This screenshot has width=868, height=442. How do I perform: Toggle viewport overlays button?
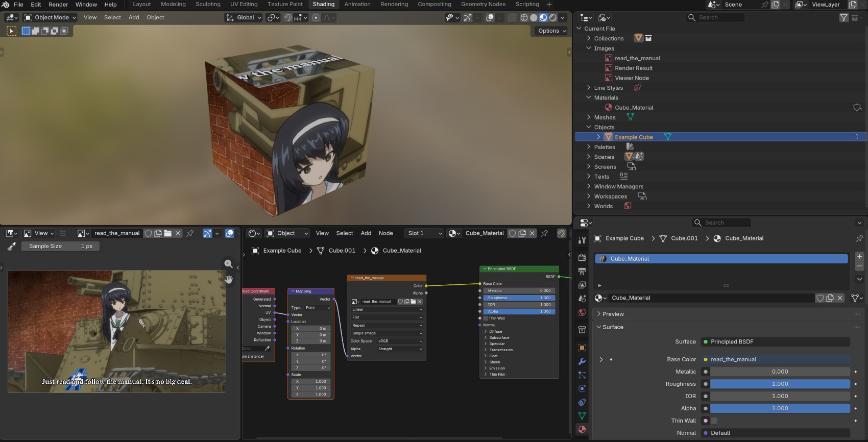click(490, 17)
